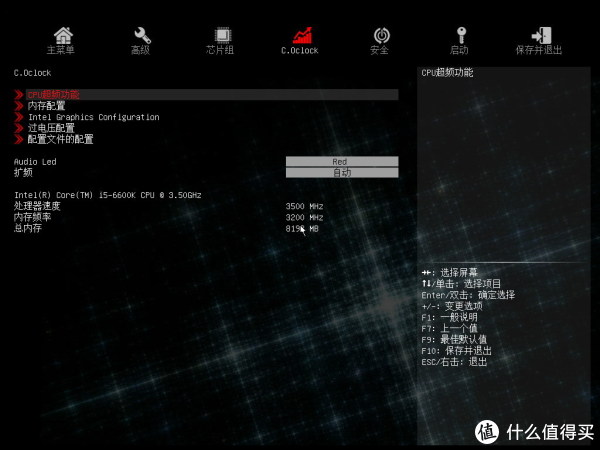
Task: Click the +/-: 变更选项 hint
Action: 452,306
